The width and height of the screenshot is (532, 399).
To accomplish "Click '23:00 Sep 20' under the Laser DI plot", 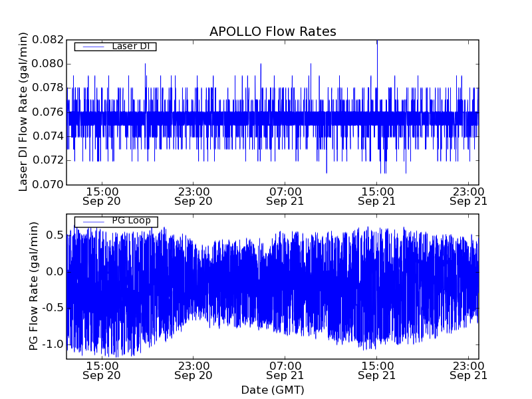I will 194,196.
